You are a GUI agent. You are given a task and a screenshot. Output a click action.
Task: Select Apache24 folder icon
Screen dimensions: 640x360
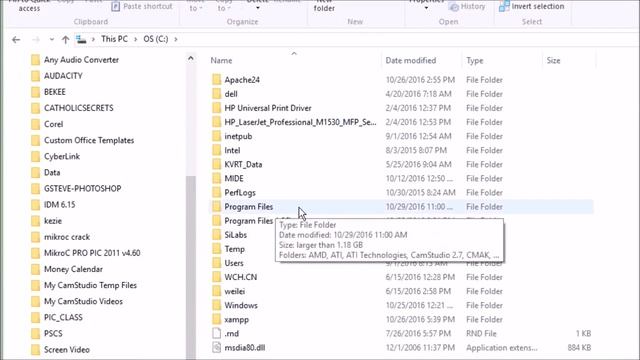pyautogui.click(x=217, y=80)
